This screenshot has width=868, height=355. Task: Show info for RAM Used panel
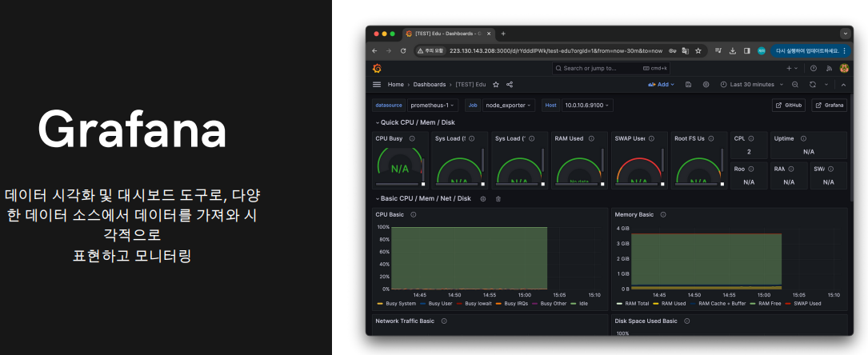coord(591,139)
